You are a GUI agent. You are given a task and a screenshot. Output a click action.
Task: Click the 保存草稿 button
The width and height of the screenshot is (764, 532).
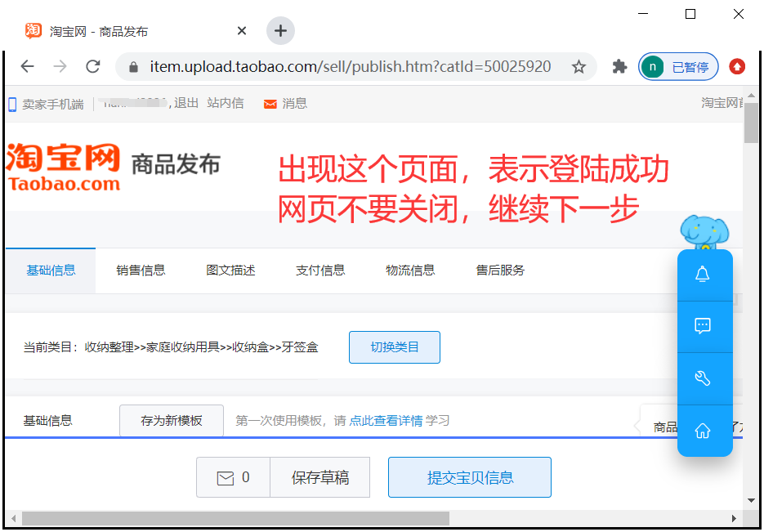(320, 478)
